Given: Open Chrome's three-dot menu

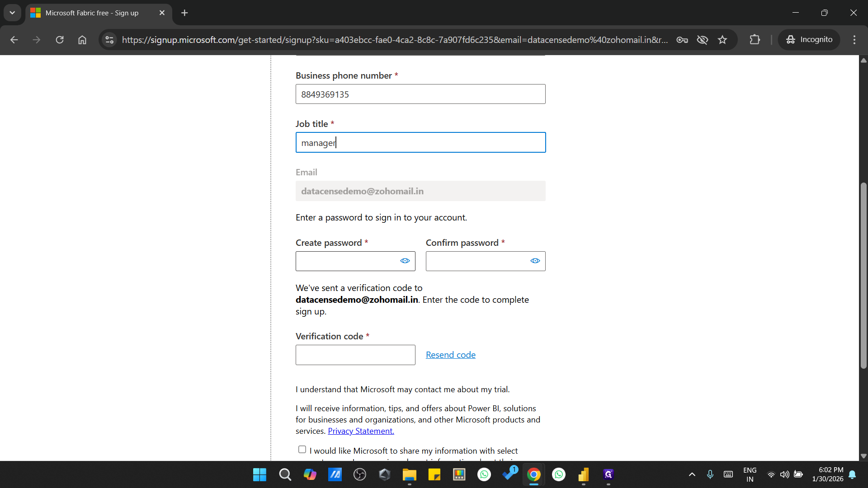Looking at the screenshot, I should pos(854,40).
